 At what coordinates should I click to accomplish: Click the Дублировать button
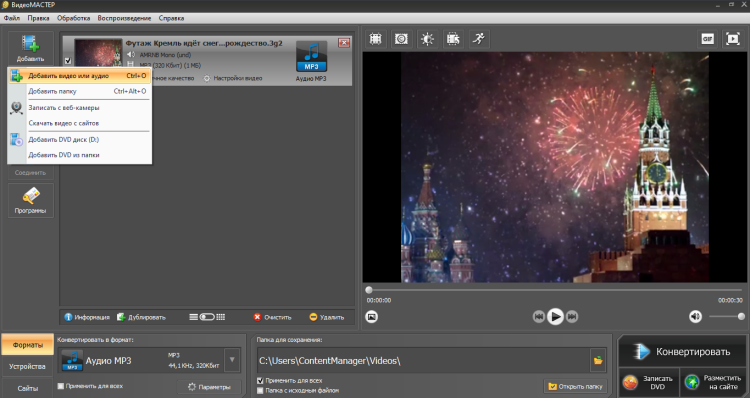tap(141, 317)
